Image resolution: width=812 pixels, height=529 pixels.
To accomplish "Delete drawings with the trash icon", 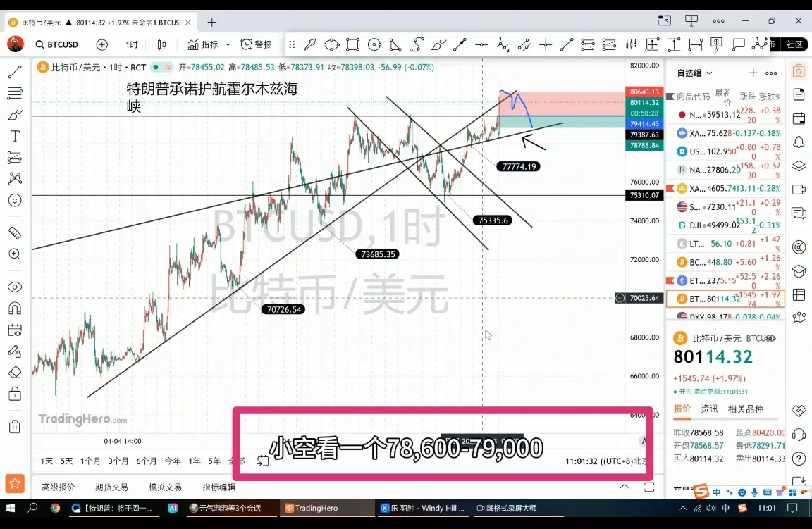I will [15, 427].
